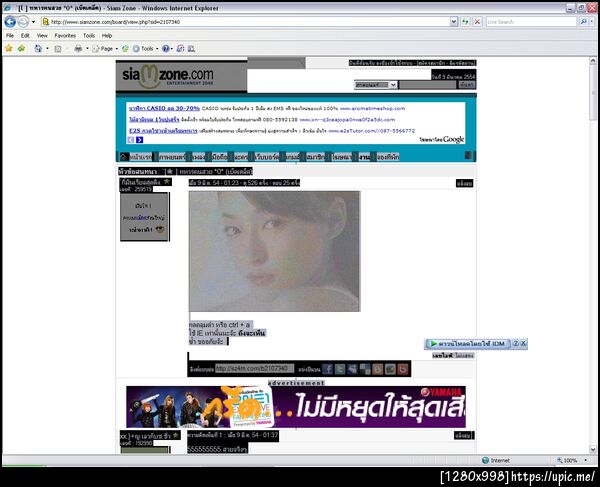Click the ad previous arrow button
The height and width of the screenshot is (487, 600).
131,140
